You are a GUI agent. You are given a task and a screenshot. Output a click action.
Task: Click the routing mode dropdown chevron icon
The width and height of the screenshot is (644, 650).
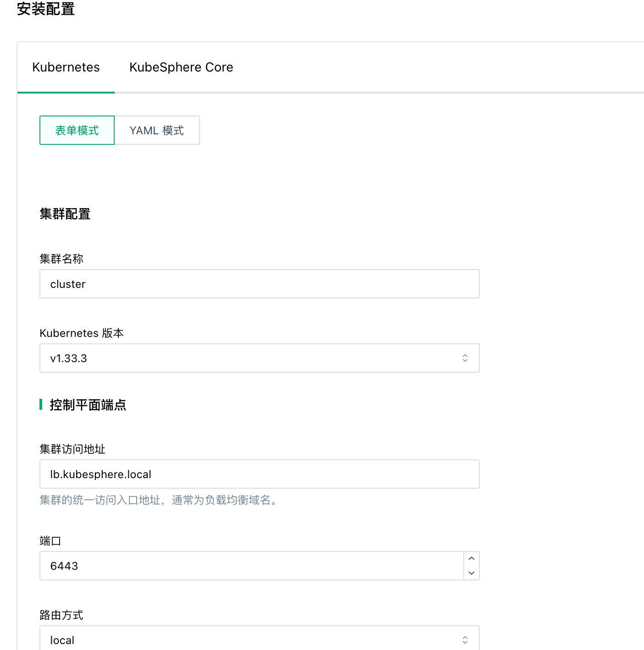point(465,639)
